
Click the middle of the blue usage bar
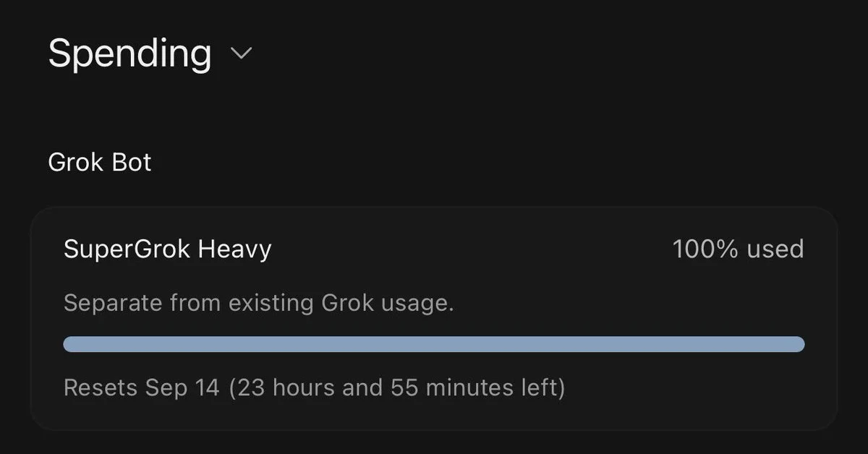(x=434, y=344)
